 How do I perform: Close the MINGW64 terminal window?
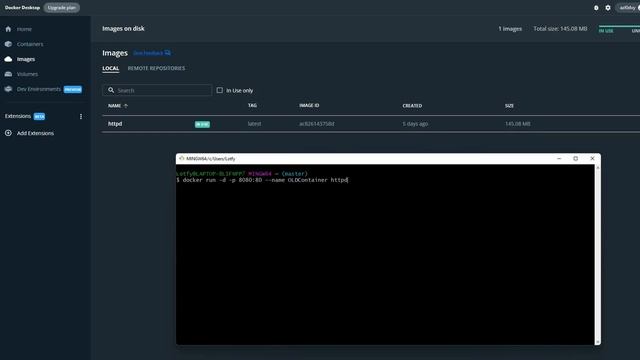tap(592, 158)
